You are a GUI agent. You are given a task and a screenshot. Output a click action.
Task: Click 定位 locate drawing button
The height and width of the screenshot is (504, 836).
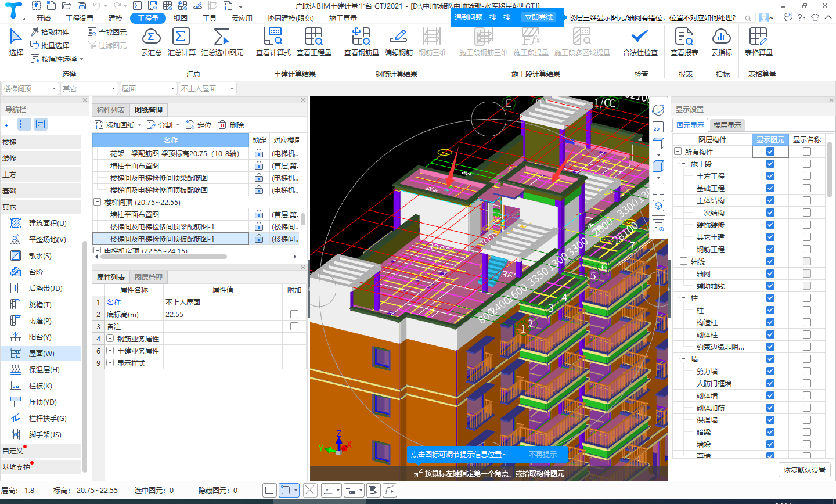click(x=199, y=125)
